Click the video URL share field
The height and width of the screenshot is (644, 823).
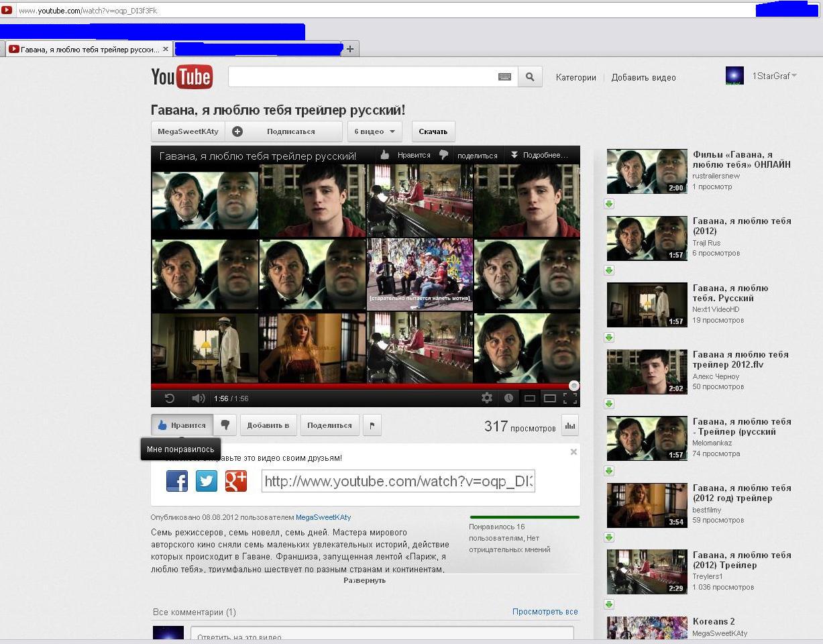pos(398,481)
